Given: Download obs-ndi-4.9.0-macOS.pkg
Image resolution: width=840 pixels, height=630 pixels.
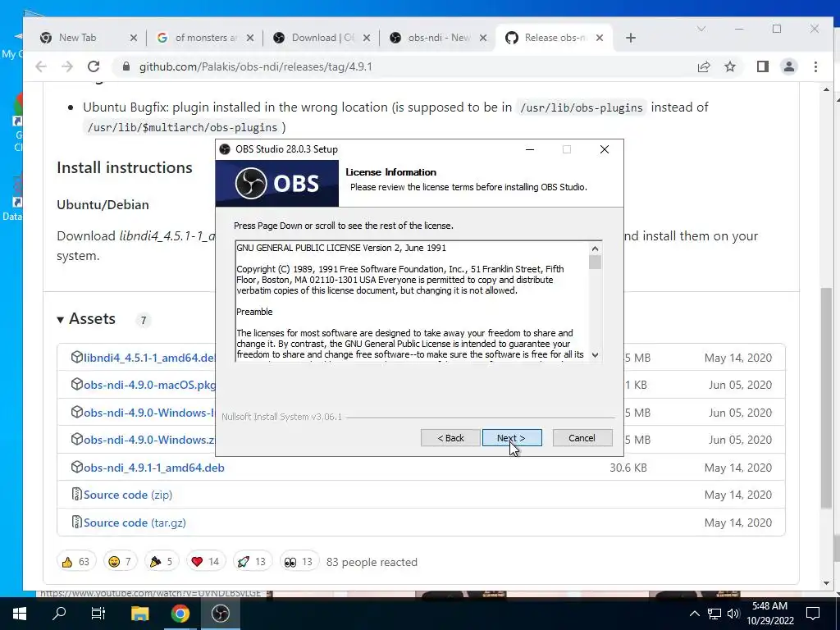Looking at the screenshot, I should pos(149,386).
